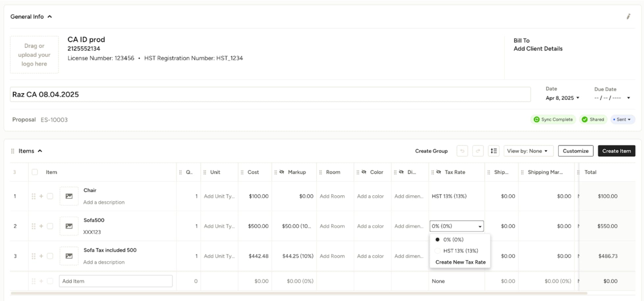Viewport: 644px width, 301px height.
Task: Click the undo arrow icon in Items toolbar
Action: tap(462, 151)
